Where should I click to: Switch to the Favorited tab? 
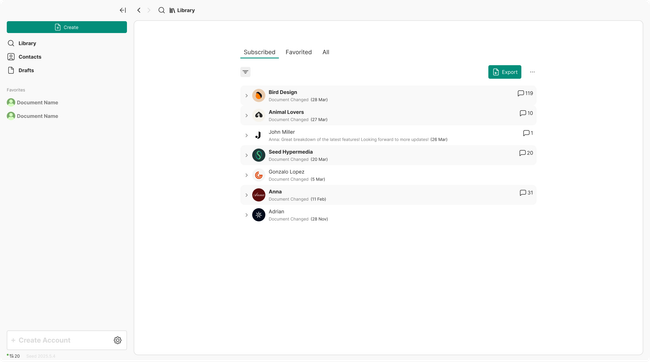pos(298,52)
